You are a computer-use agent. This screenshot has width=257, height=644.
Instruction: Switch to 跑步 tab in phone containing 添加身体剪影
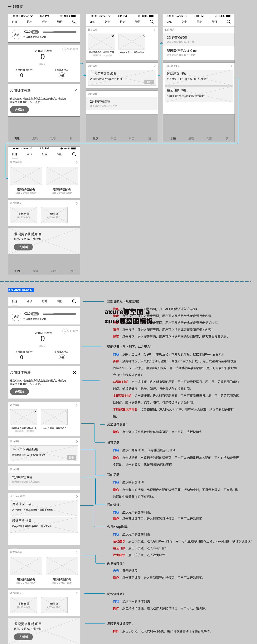[30, 22]
